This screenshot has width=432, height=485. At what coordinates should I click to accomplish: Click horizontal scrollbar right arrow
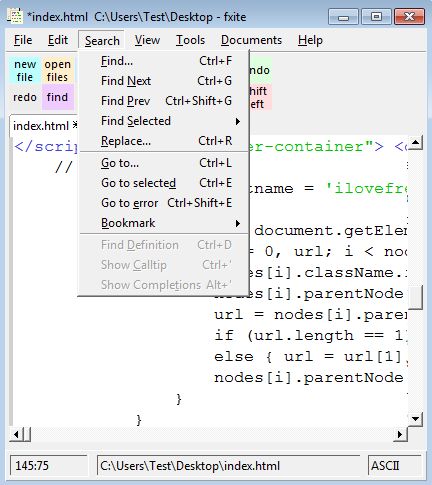[400, 434]
